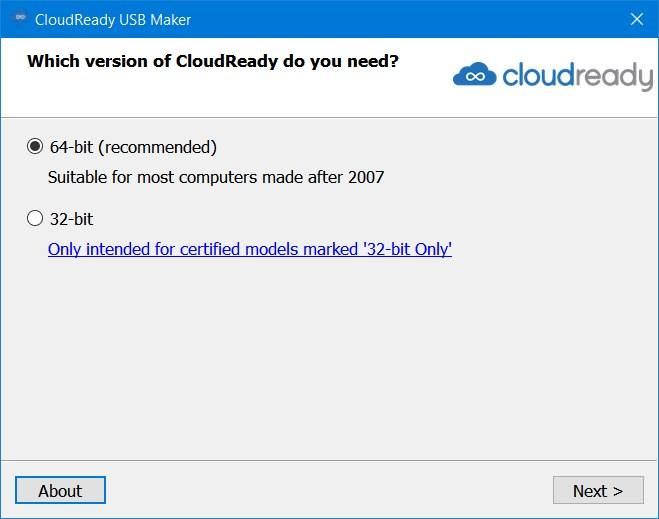Click the CloudReady app icon in title bar
This screenshot has height=519, width=659.
pyautogui.click(x=20, y=18)
